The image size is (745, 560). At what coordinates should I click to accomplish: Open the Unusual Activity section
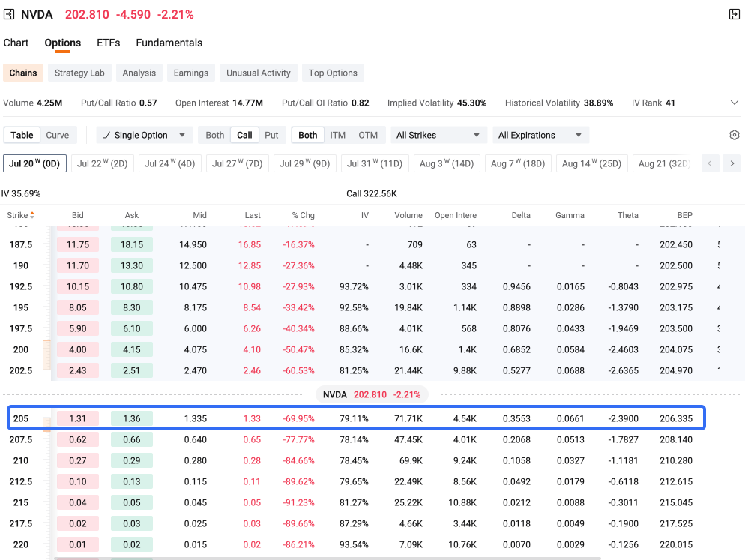pos(258,73)
